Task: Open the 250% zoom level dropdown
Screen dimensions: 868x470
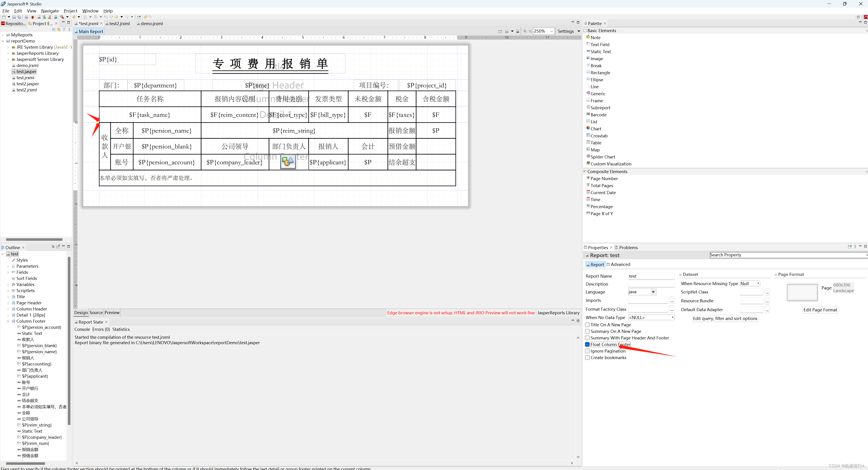Action: click(x=551, y=31)
